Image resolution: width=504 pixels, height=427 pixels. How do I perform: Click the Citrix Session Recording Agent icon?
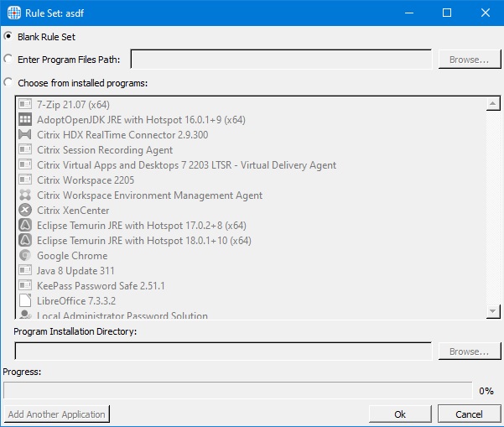25,149
